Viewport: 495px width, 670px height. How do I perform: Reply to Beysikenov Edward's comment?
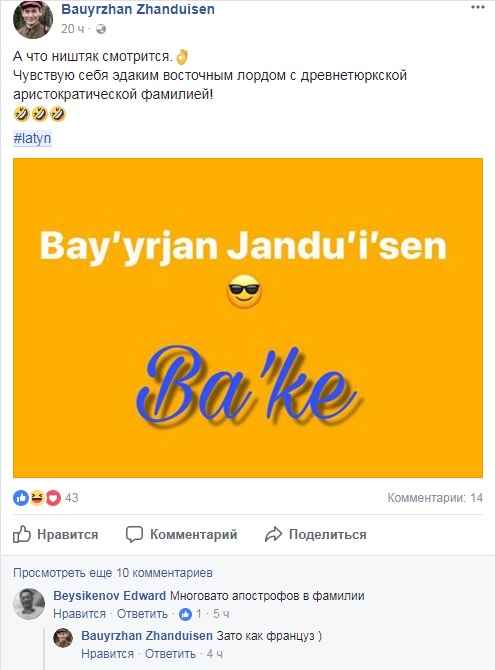tap(142, 614)
